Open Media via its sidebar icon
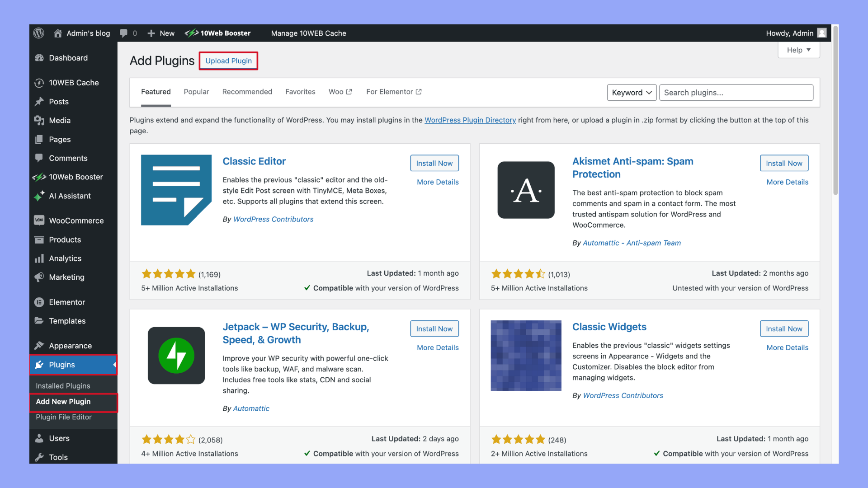 point(39,120)
